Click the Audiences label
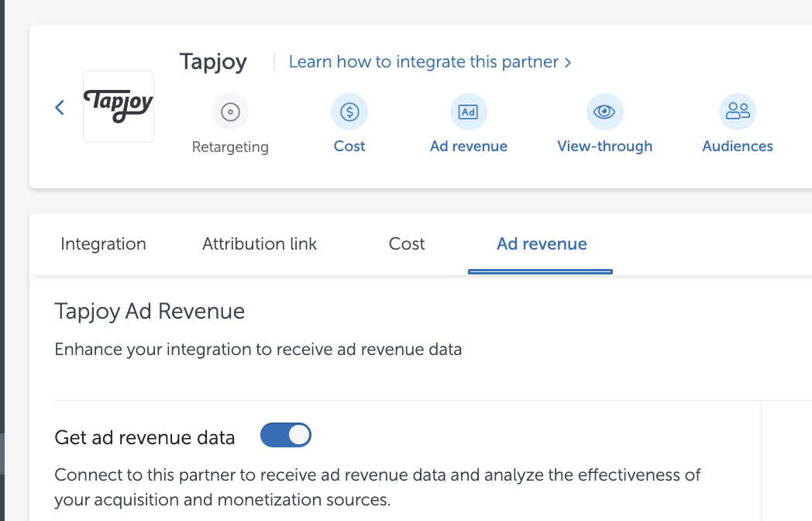The image size is (812, 521). point(738,147)
